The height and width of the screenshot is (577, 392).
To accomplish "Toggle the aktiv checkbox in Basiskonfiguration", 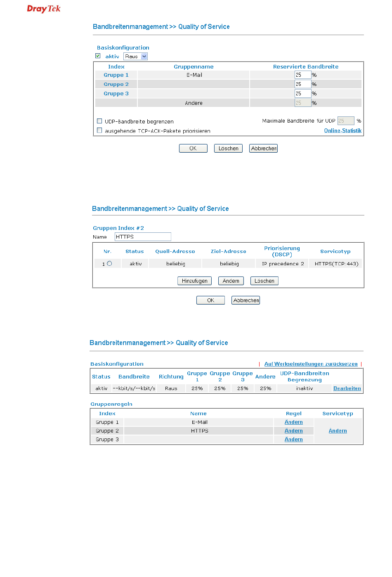I will coord(98,56).
